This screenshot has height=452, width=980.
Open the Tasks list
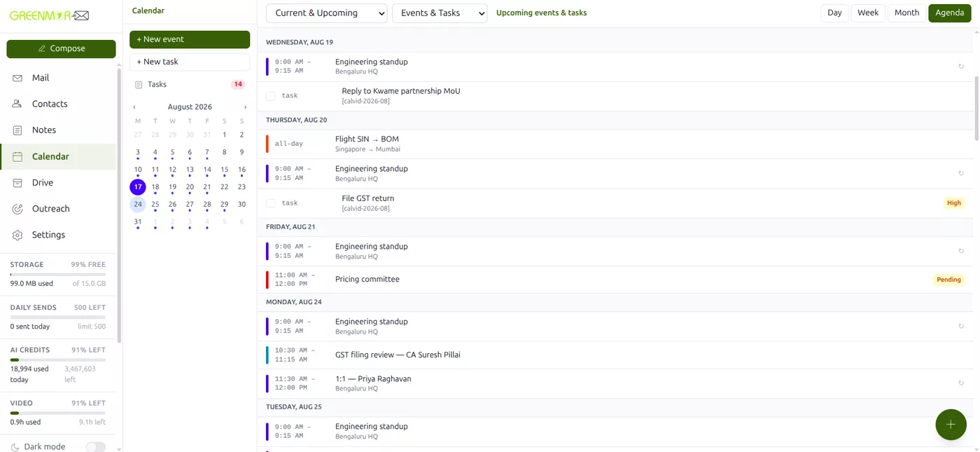[x=190, y=85]
